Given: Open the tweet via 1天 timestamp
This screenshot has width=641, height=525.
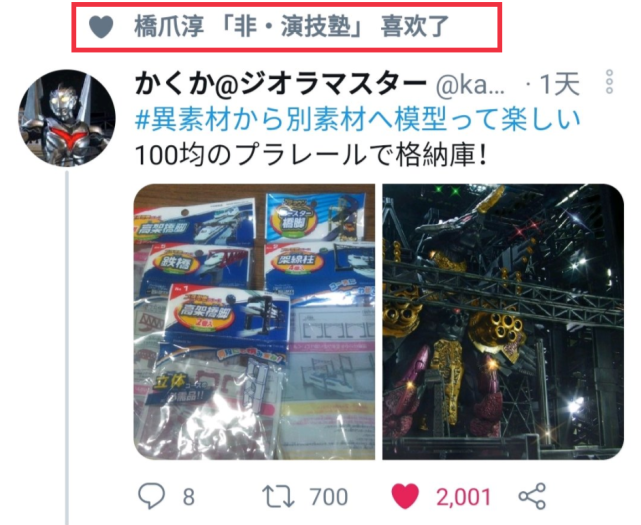Looking at the screenshot, I should 559,84.
